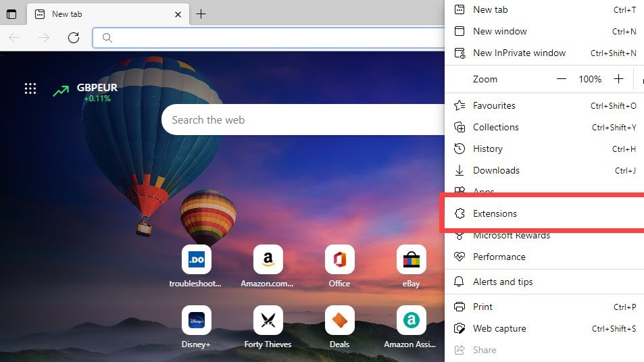Choose Print from the menu

[x=545, y=307]
